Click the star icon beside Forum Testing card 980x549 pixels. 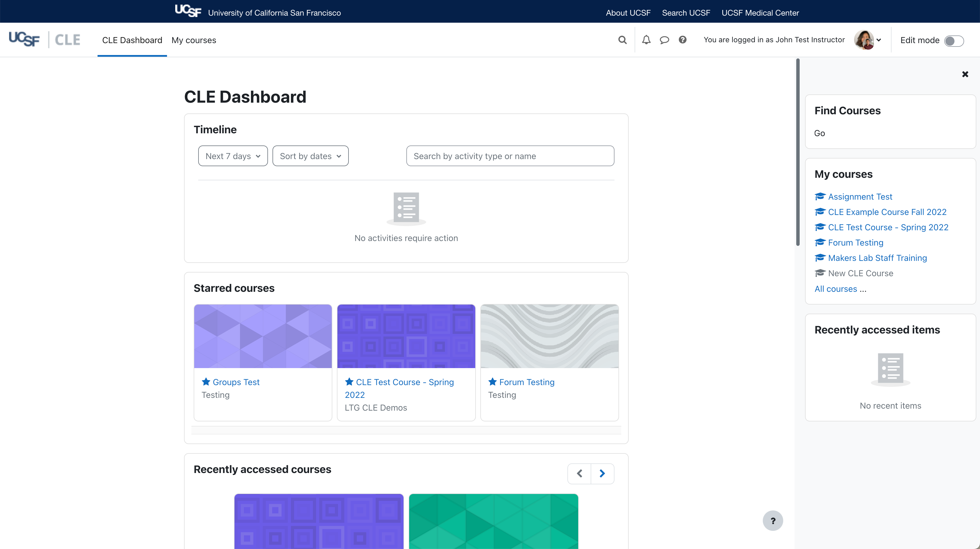point(492,382)
